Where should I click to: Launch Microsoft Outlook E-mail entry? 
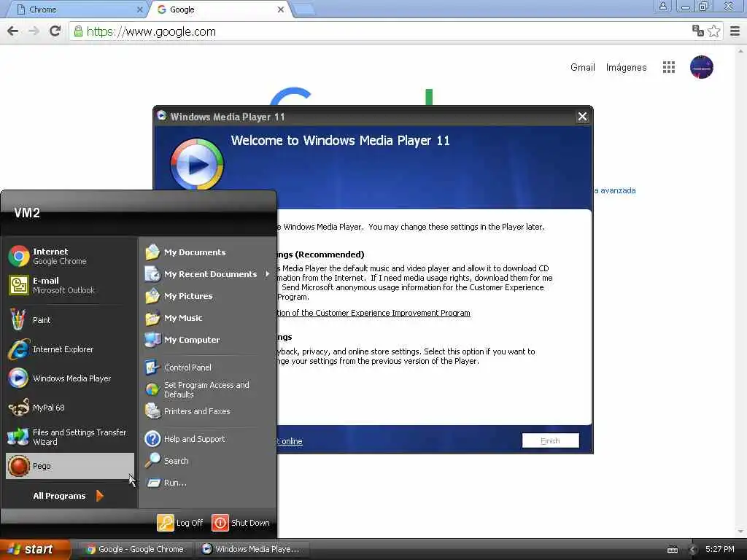(69, 285)
